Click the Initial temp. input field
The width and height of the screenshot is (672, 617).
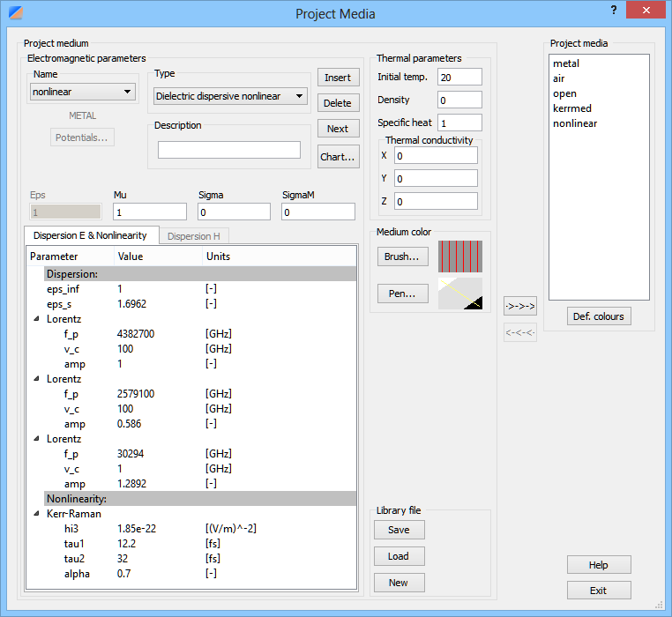(459, 78)
